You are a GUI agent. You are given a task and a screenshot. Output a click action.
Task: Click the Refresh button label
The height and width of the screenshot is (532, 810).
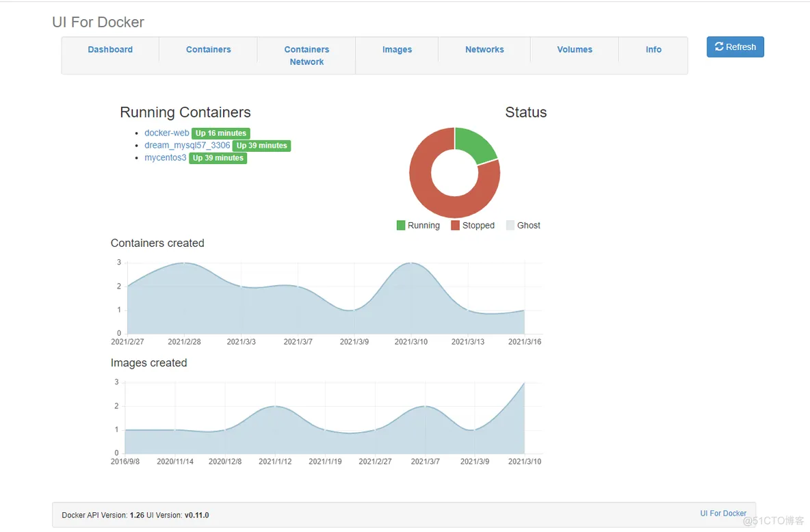coord(741,47)
